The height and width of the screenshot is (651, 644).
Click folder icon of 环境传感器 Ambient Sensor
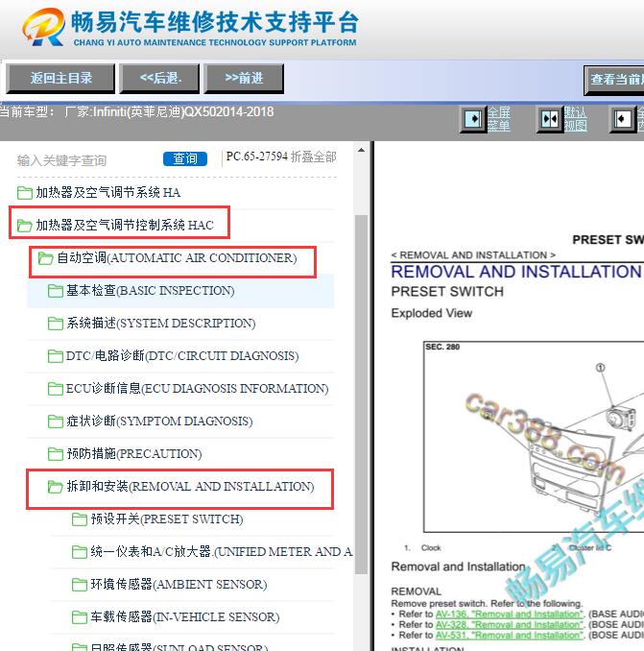pos(80,585)
